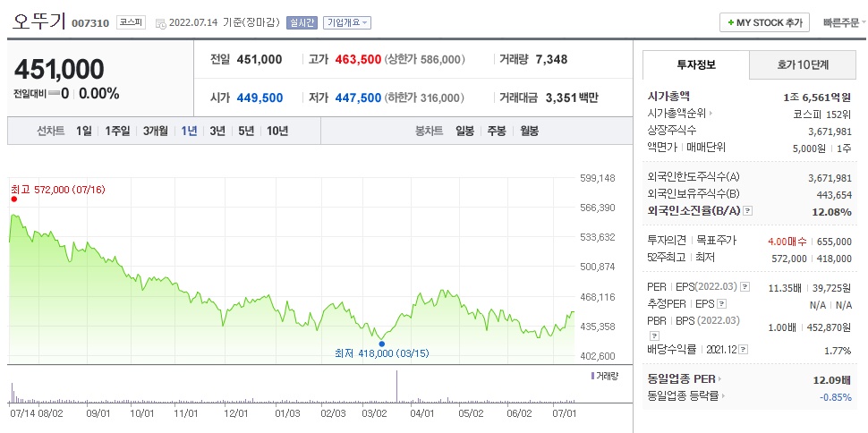Click the MY STOCK 추가 button
The image size is (868, 433).
click(764, 22)
